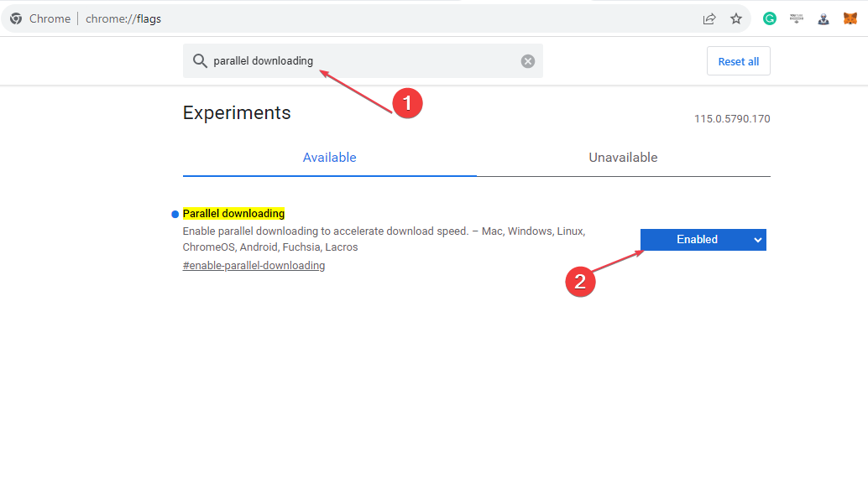Switch to the Available tab

tap(329, 158)
